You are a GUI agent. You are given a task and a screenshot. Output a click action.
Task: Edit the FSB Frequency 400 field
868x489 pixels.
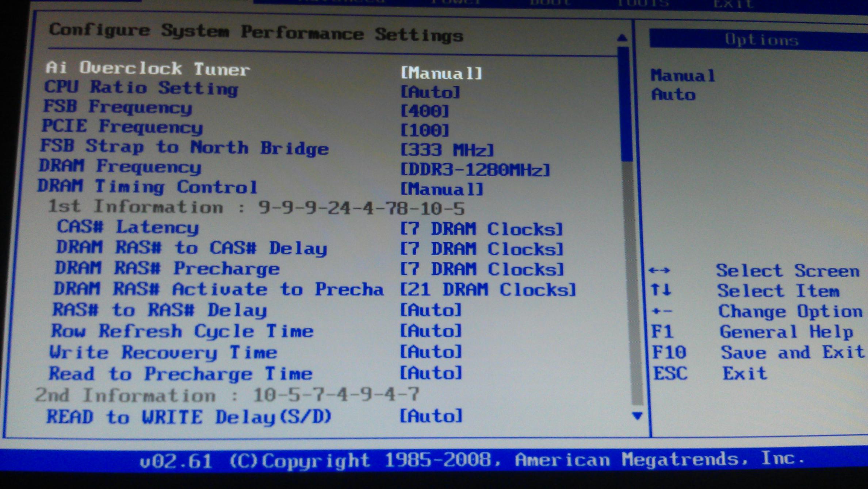(425, 111)
